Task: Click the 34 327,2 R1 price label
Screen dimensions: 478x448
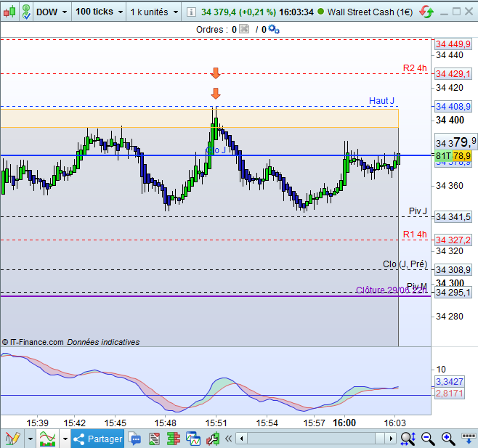Action: click(x=453, y=240)
